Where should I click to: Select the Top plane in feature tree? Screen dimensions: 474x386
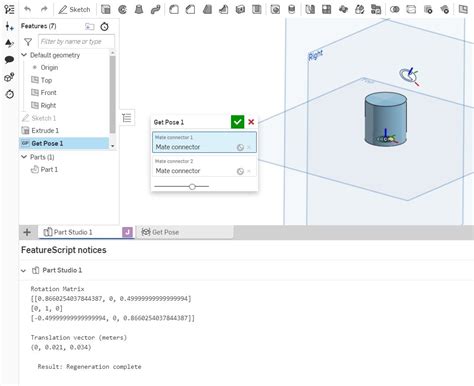point(42,80)
